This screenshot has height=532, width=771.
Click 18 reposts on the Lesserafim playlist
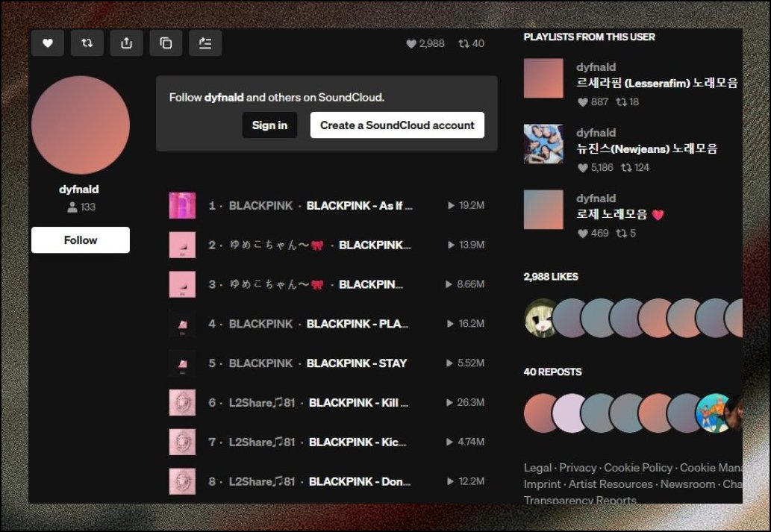[628, 101]
